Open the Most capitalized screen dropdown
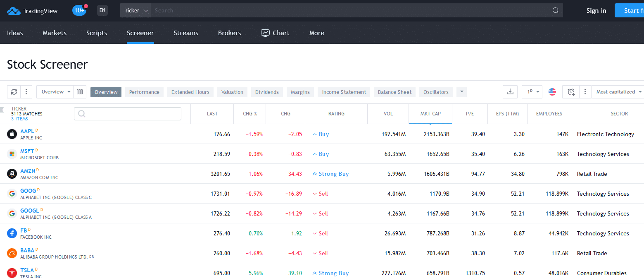The height and width of the screenshot is (278, 644). (x=618, y=92)
